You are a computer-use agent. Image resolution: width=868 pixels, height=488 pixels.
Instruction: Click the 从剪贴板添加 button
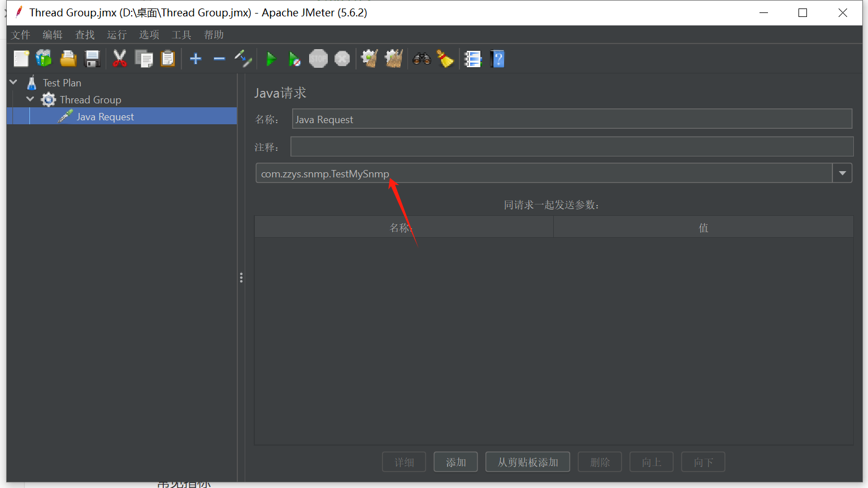528,462
